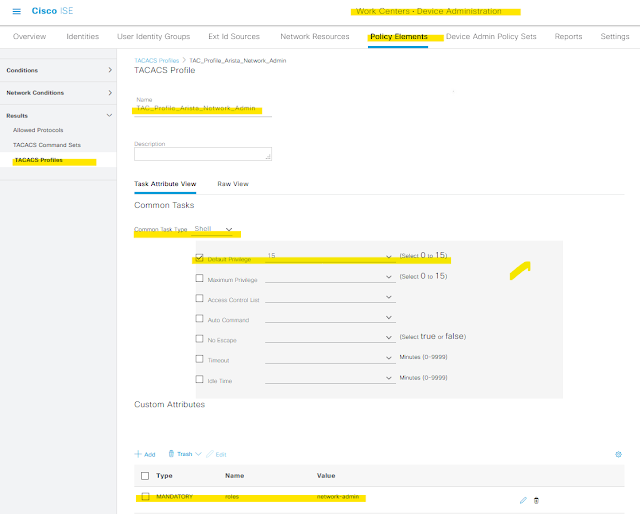Click the Value column header
Viewport: 640px width, 514px height.
click(x=326, y=476)
